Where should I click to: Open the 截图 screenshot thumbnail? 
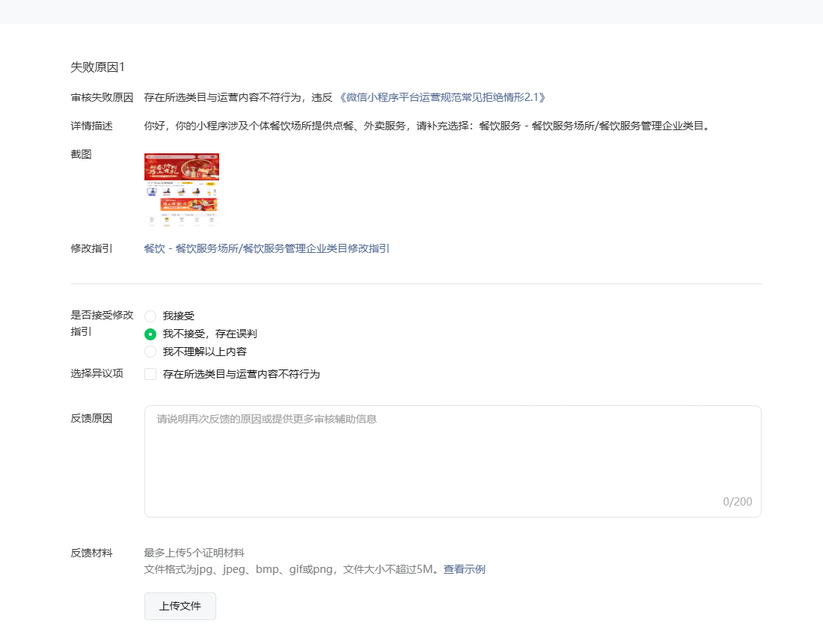(182, 189)
